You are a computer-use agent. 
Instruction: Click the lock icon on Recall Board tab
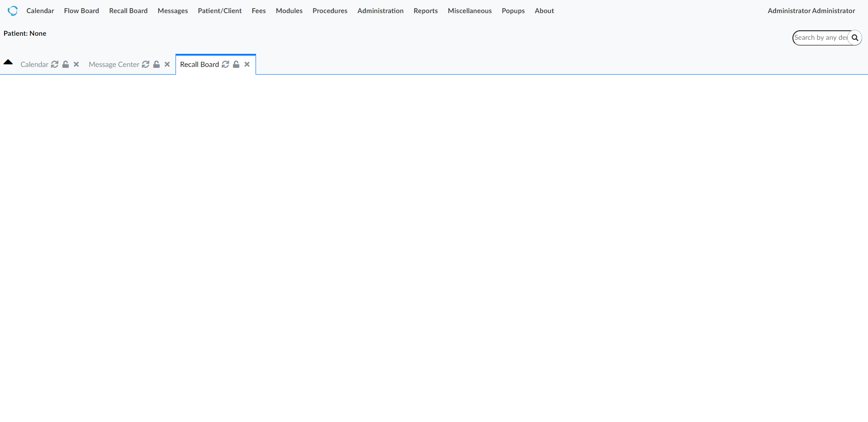236,64
